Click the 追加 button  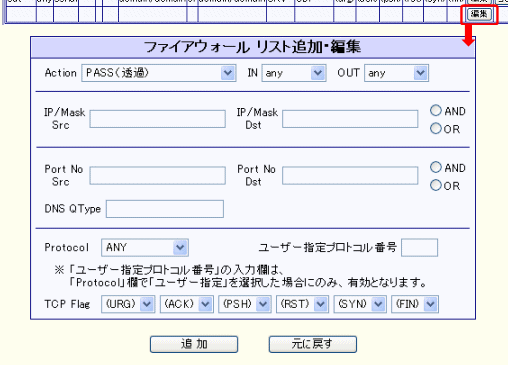click(194, 344)
